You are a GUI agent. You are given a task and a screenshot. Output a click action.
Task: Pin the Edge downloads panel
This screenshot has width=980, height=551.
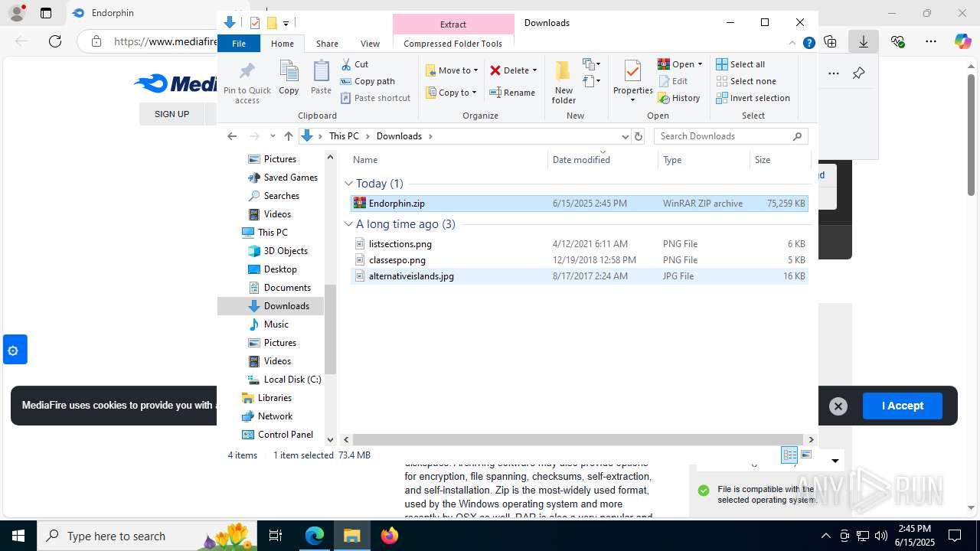[x=858, y=73]
